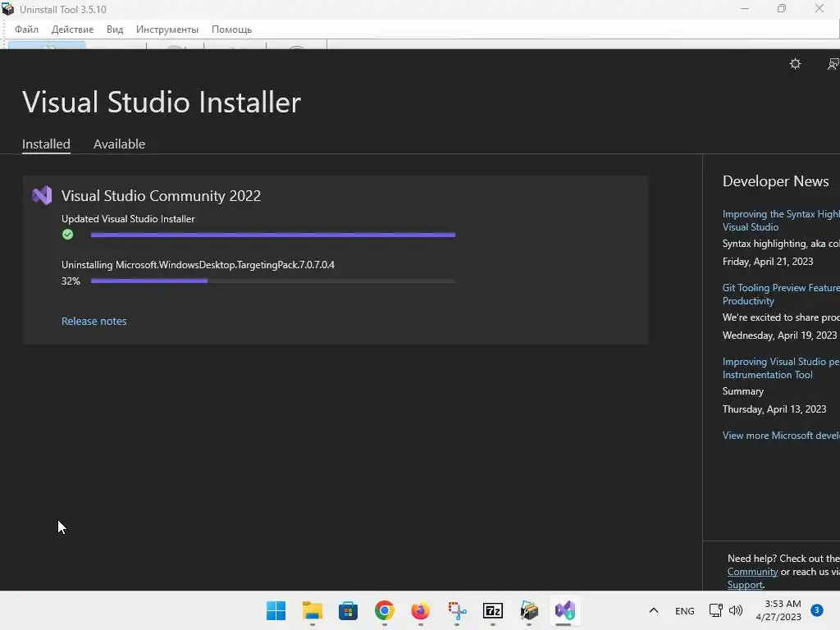Click the ENG language indicator

[685, 610]
